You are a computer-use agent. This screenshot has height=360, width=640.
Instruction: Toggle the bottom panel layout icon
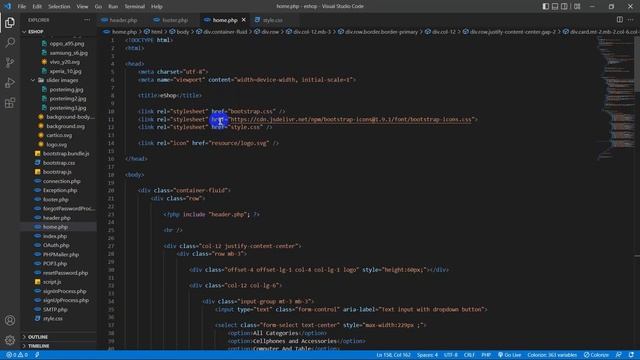[x=555, y=6]
